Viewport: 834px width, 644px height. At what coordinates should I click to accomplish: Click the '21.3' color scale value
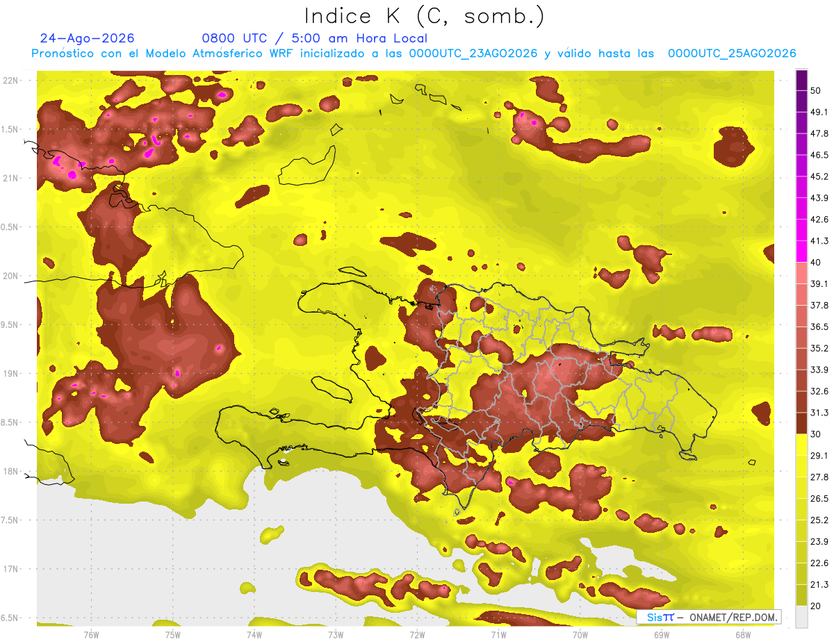click(x=819, y=584)
